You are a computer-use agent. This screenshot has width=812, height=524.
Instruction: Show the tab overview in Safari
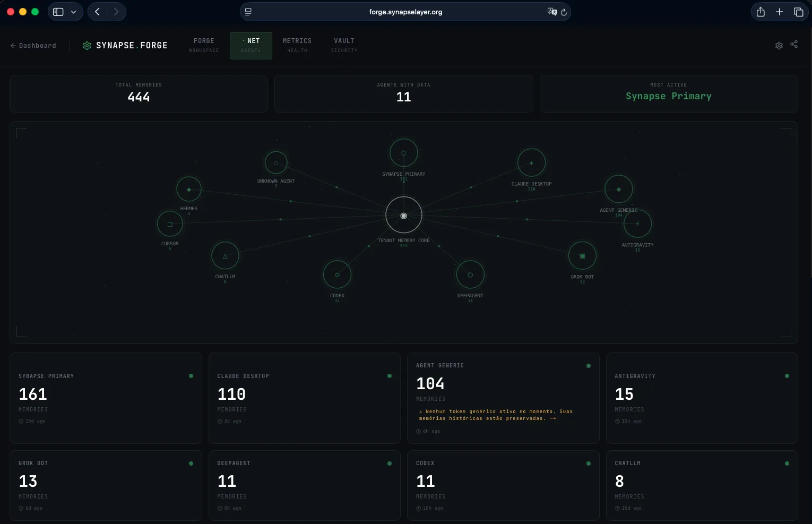(798, 12)
